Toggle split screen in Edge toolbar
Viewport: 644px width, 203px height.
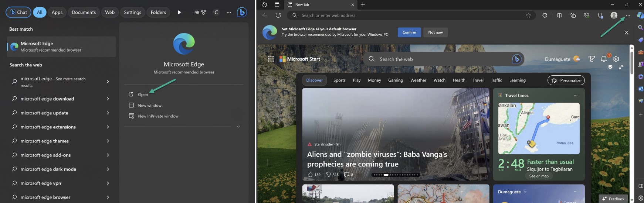click(x=559, y=15)
